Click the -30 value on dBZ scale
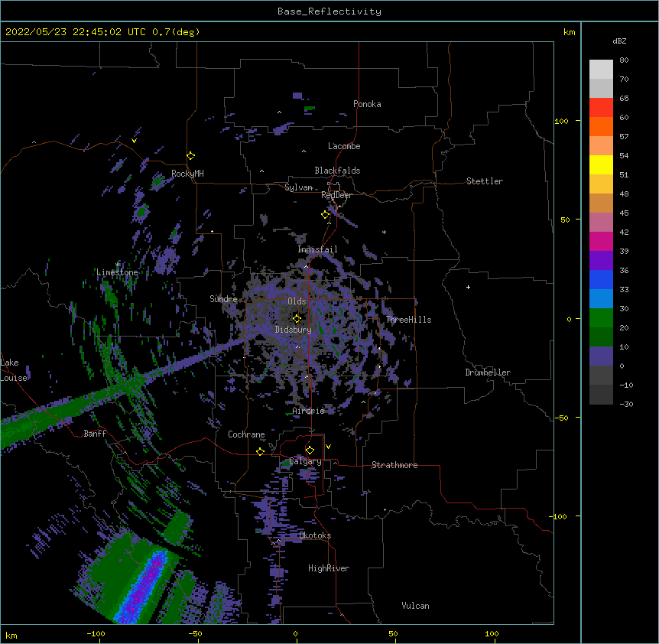The width and height of the screenshot is (659, 644). point(627,404)
